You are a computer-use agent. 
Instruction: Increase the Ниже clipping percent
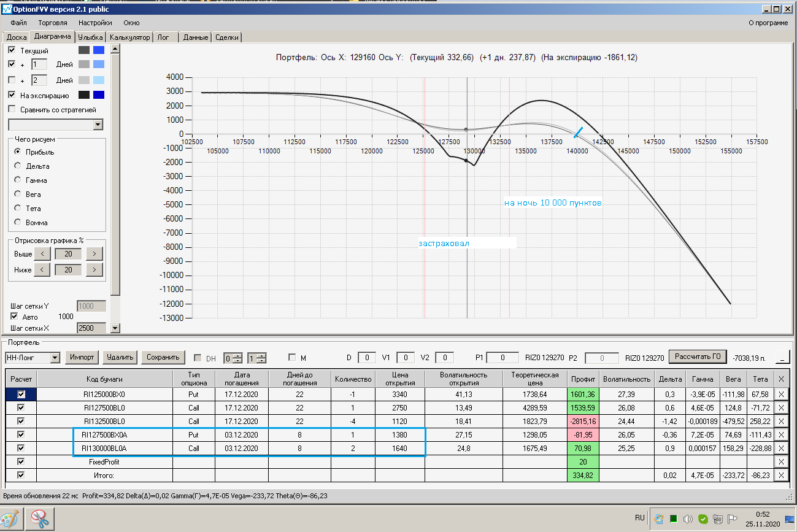click(x=94, y=269)
